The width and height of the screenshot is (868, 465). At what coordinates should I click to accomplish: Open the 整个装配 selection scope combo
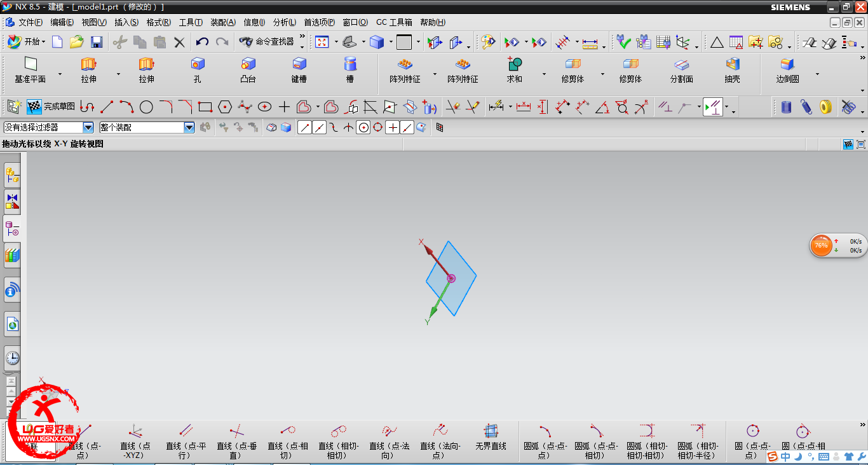[x=146, y=128]
